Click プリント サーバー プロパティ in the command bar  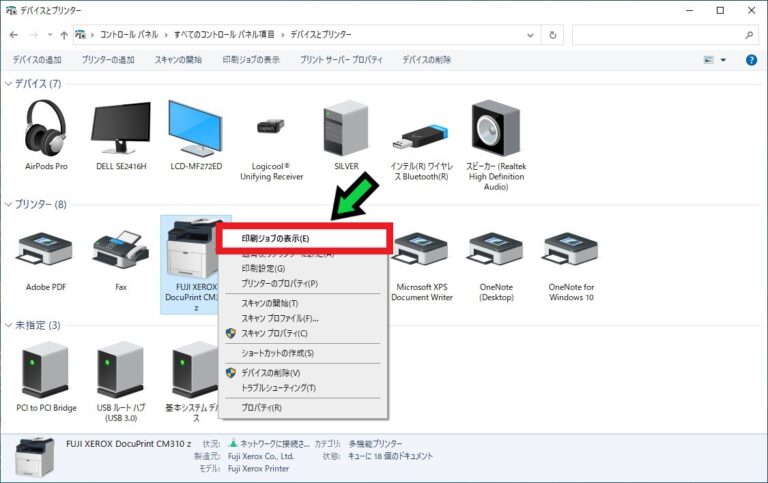coord(341,60)
